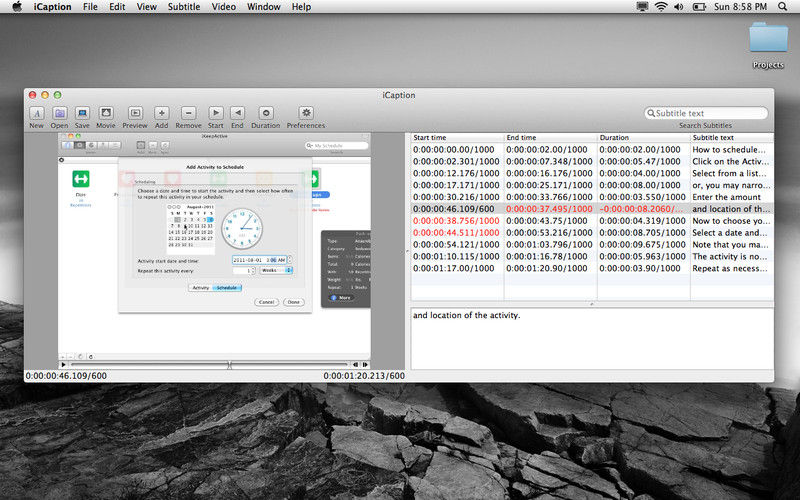
Task: Open the File menu
Action: point(90,7)
